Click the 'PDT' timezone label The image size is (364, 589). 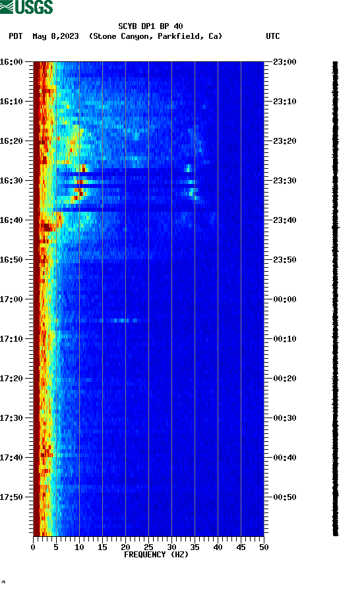[x=15, y=36]
